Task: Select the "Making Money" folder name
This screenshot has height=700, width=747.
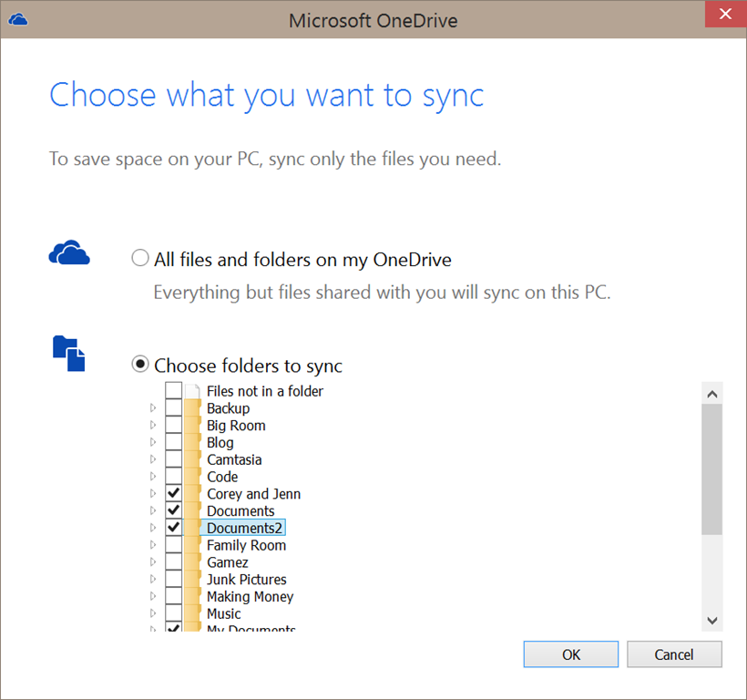Action: pos(251,597)
